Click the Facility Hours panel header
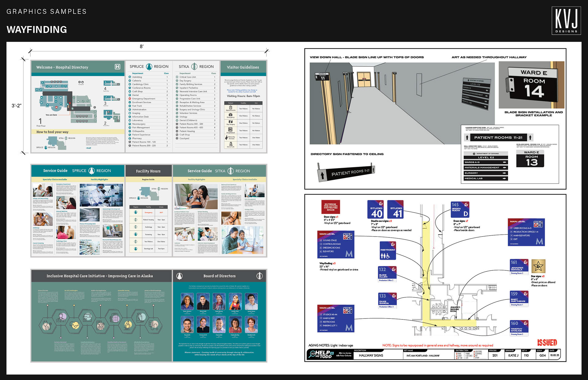This screenshot has width=588, height=380. [148, 171]
